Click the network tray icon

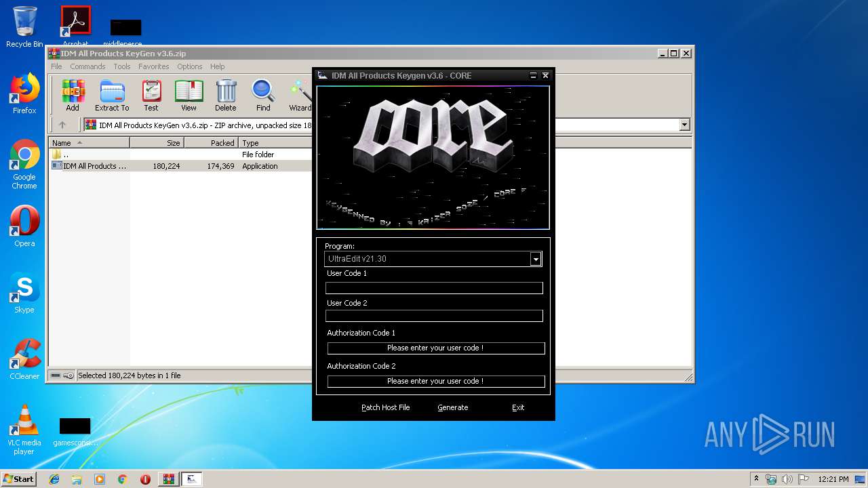click(x=771, y=479)
